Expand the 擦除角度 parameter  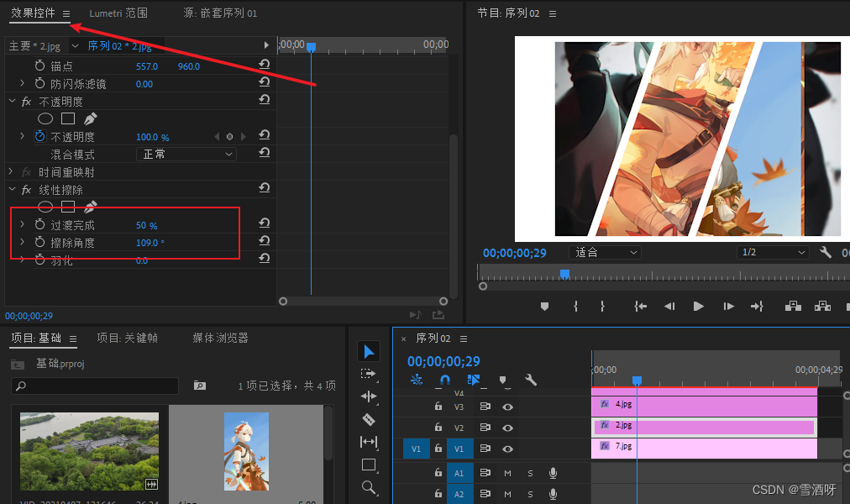coord(22,242)
